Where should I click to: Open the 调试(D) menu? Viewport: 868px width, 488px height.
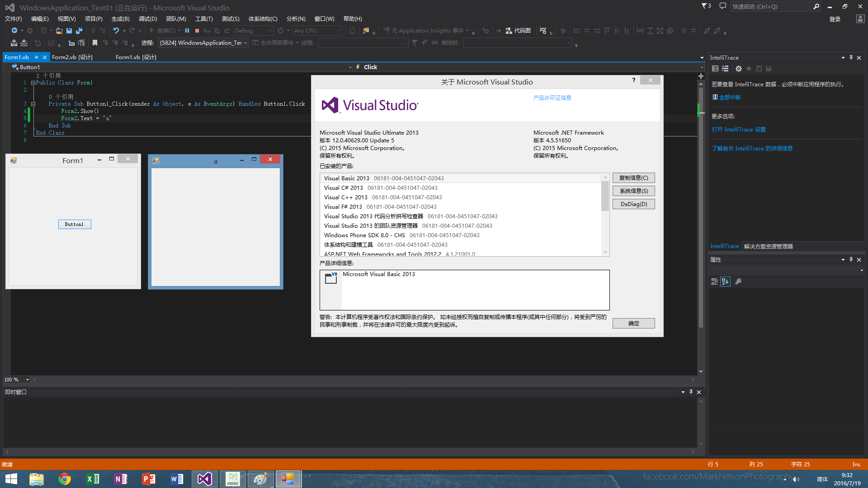coord(148,19)
